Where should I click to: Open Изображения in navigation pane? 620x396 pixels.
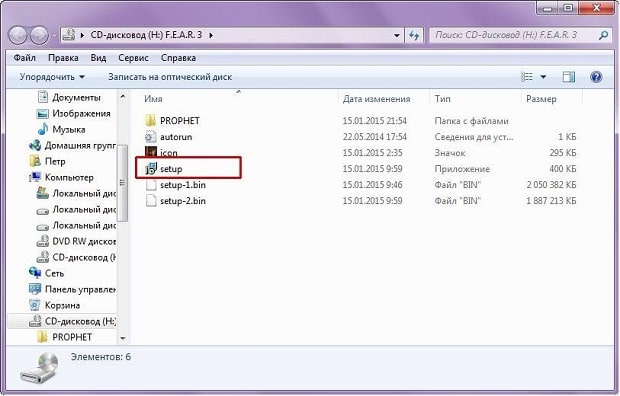click(x=81, y=114)
